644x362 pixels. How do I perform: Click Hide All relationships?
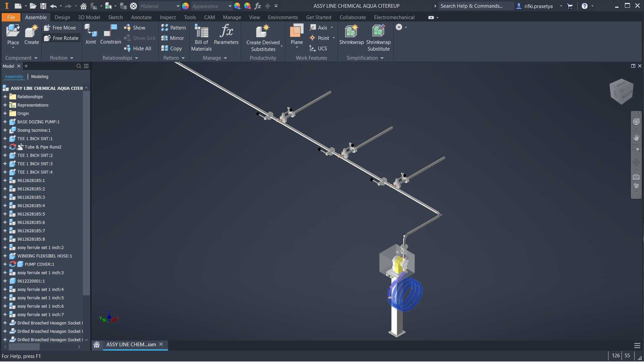pyautogui.click(x=138, y=49)
